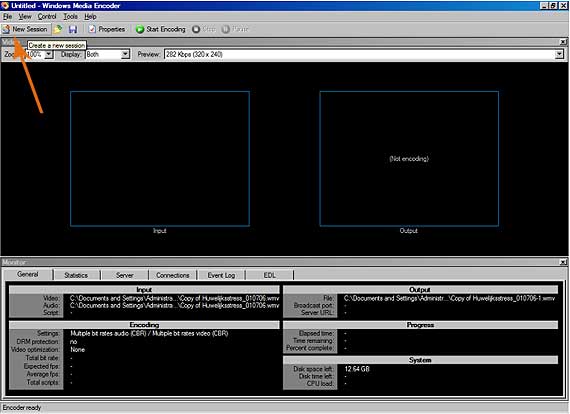570x414 pixels.
Task: Click the disabled Stop encoding button
Action: click(204, 29)
